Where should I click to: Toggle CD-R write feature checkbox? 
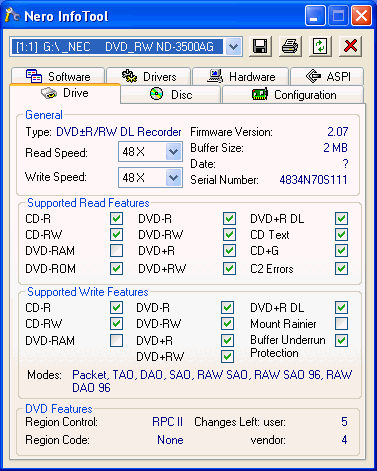coord(116,307)
